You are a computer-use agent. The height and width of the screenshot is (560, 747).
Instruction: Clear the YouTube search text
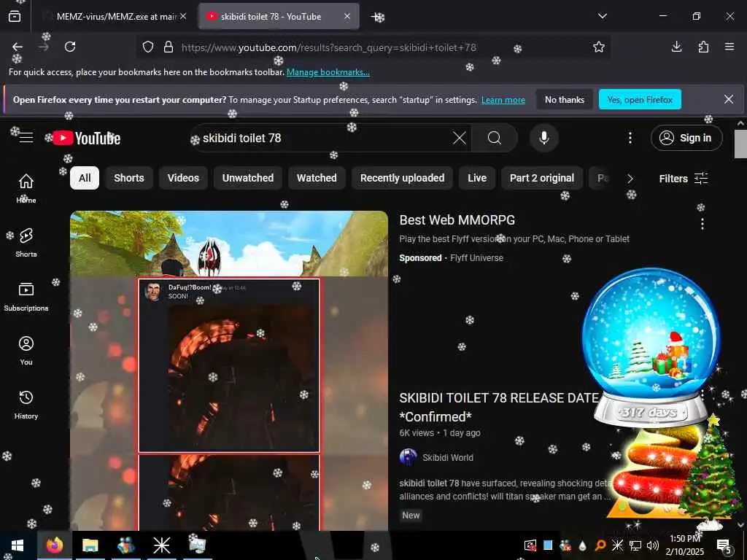pos(460,138)
